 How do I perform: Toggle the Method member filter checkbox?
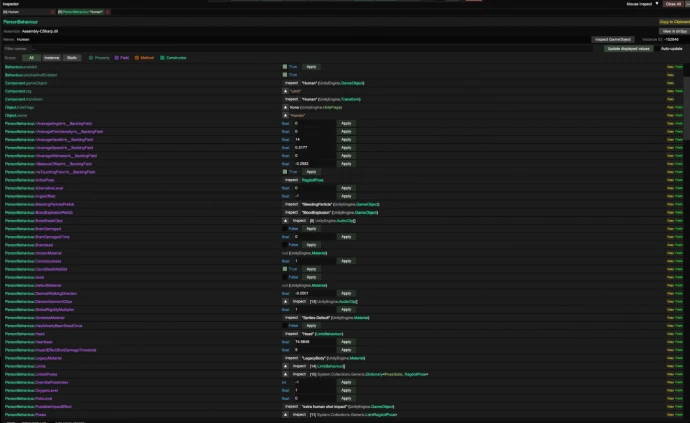coord(136,58)
